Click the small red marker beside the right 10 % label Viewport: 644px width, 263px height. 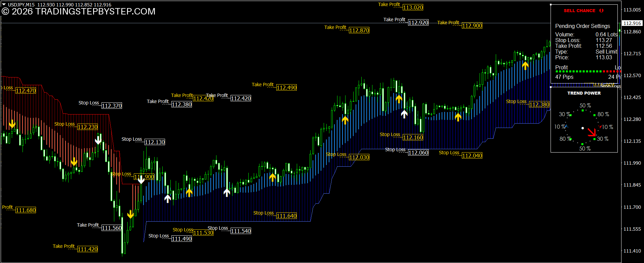coord(600,127)
